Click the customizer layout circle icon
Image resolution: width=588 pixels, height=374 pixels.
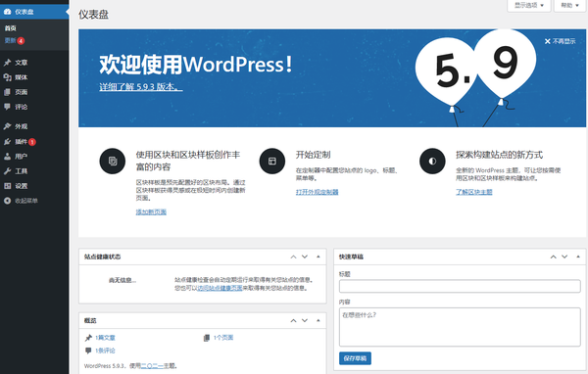pos(272,162)
